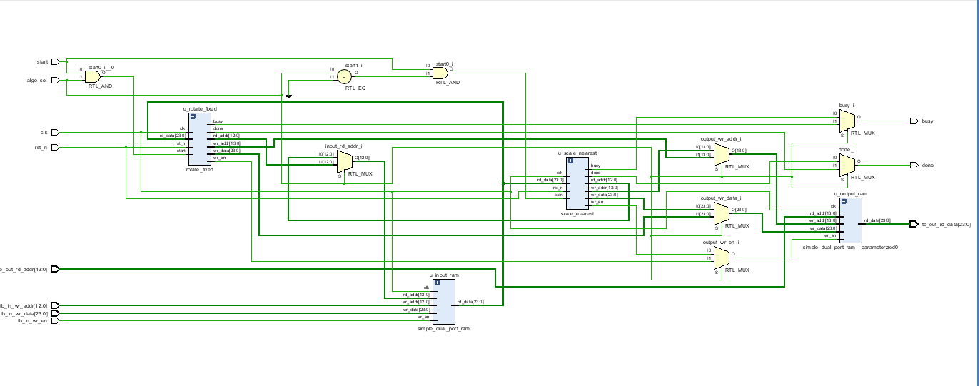This screenshot has width=980, height=386.
Task: Click the wr_en pin on u_rotate_fixed
Action: click(219, 158)
